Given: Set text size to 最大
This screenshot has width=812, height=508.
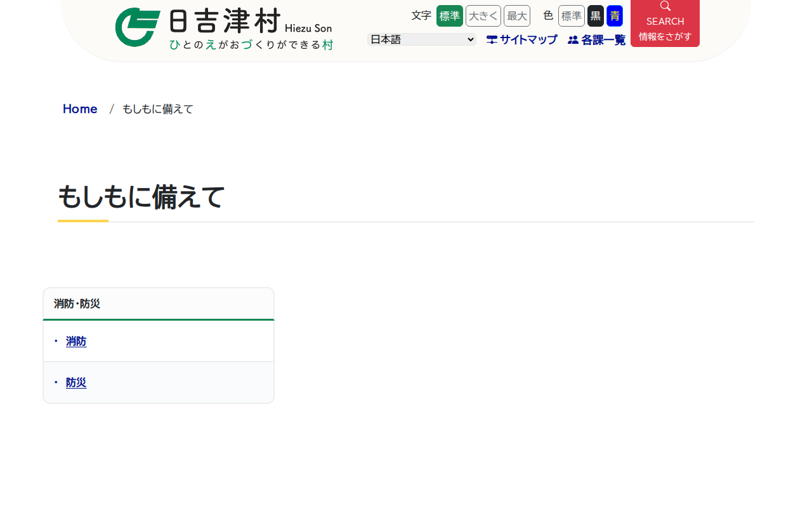Looking at the screenshot, I should pyautogui.click(x=517, y=16).
